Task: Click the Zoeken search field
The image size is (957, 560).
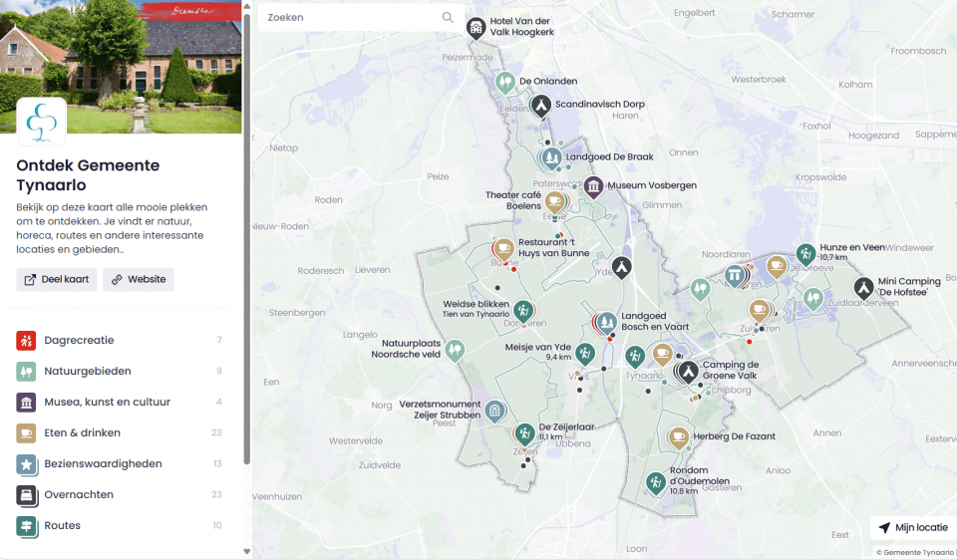Action: coord(349,17)
